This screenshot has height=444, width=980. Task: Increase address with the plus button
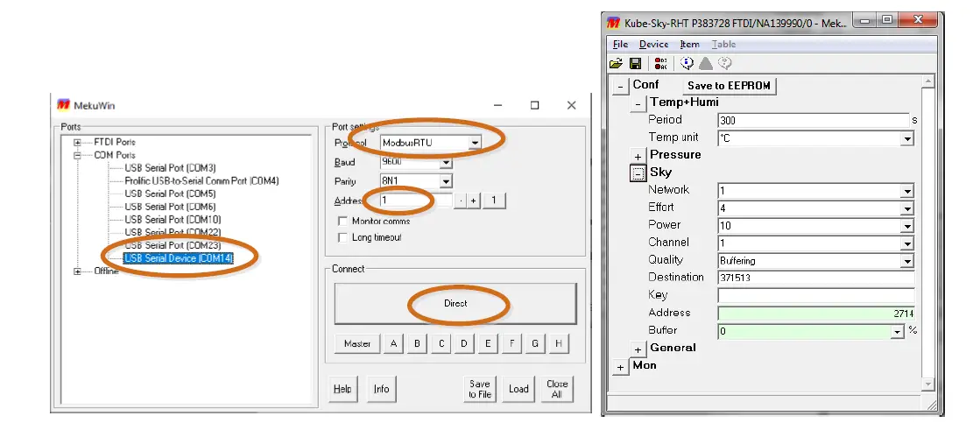coord(474,201)
